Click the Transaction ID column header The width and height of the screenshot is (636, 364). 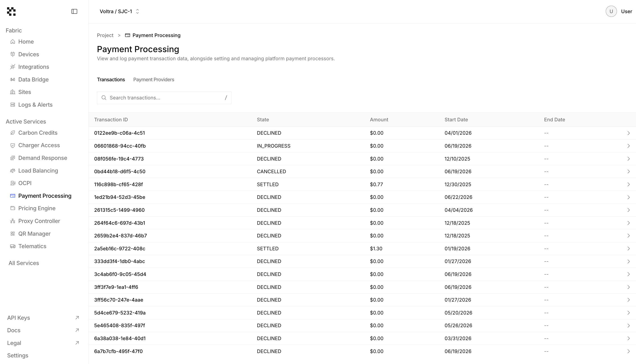111,120
